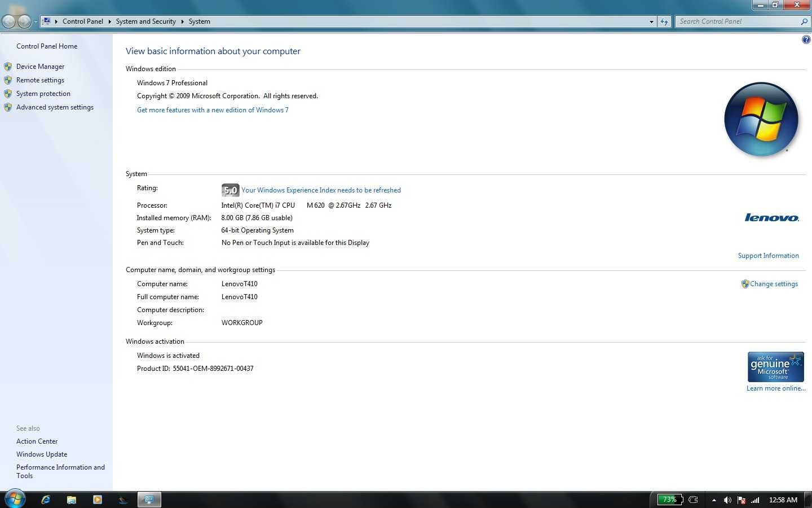Click System and Security in the breadcrumb

point(145,21)
